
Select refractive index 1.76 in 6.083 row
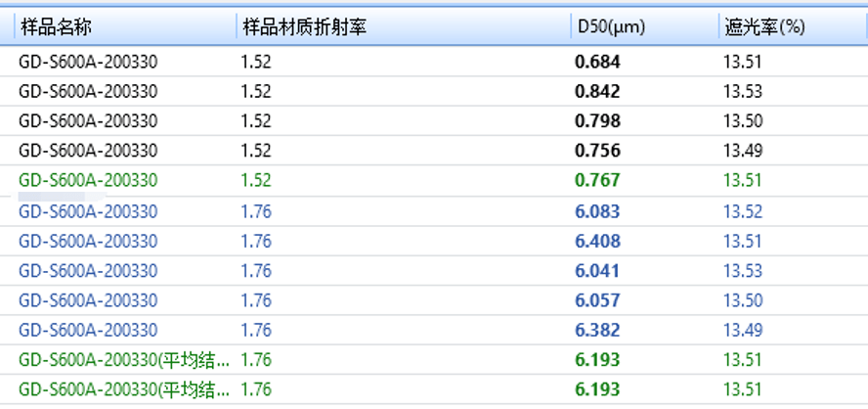click(x=256, y=211)
